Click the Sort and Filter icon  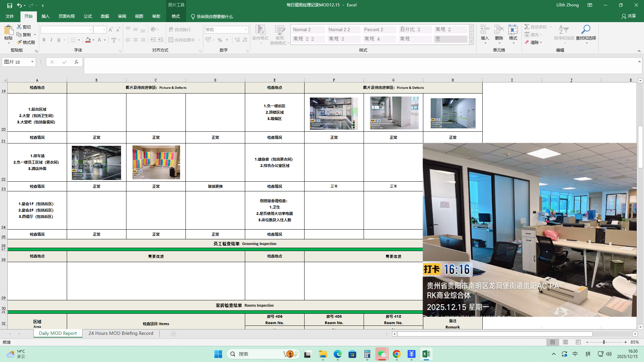[x=563, y=30]
